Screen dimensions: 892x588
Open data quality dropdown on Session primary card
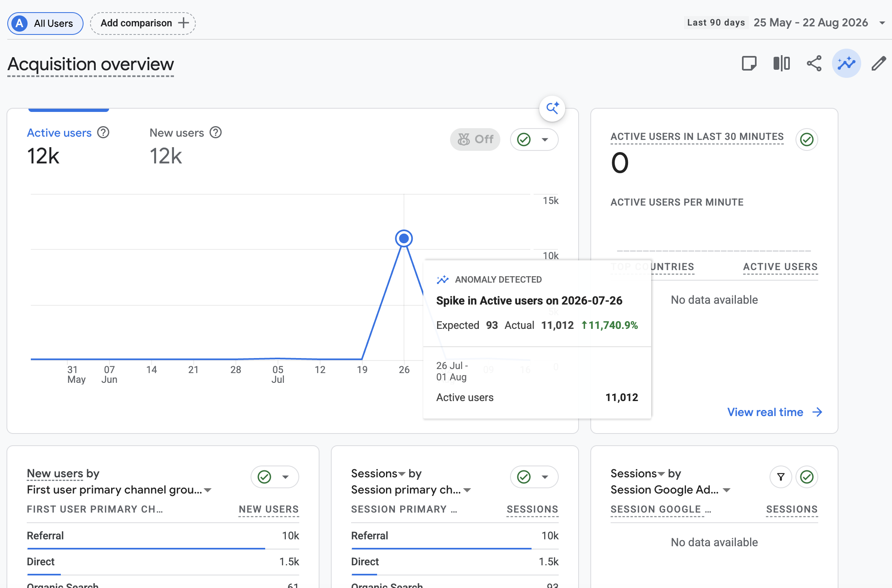(x=534, y=477)
